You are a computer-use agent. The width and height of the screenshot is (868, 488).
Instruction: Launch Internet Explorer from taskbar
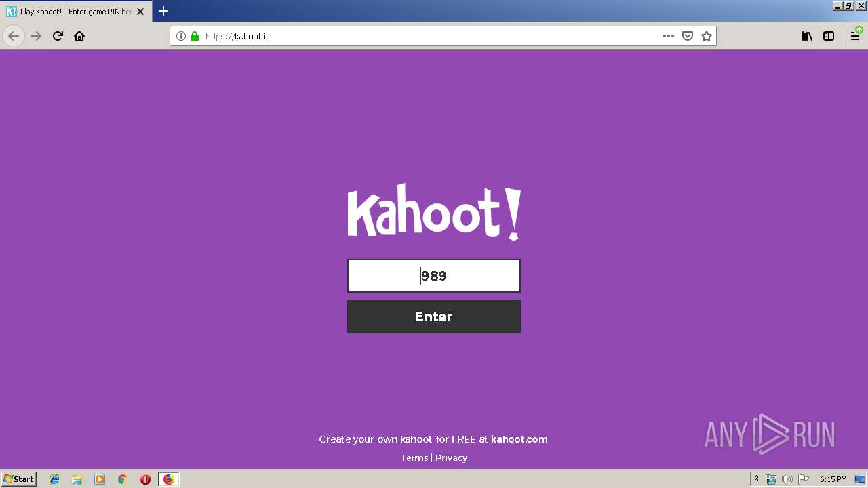pyautogui.click(x=54, y=479)
